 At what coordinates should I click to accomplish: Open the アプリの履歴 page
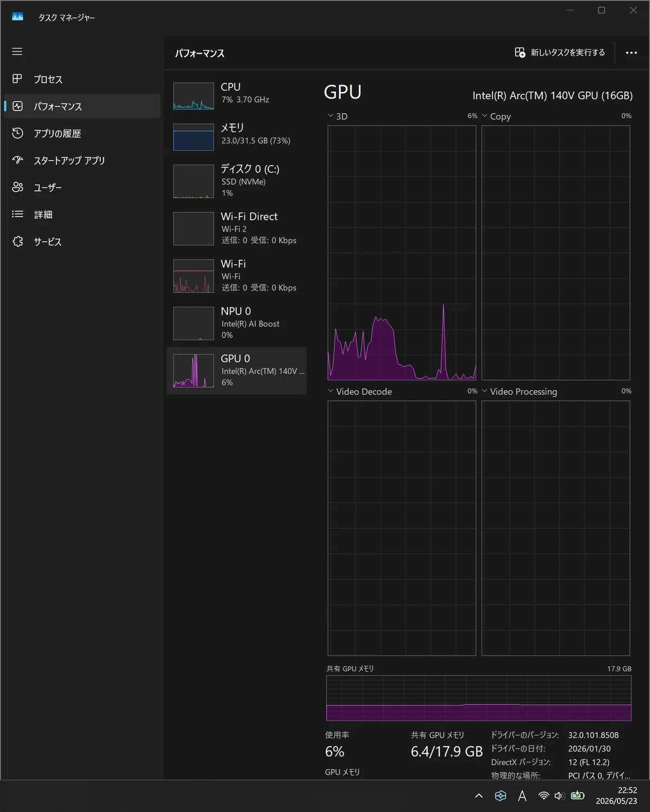(x=82, y=133)
